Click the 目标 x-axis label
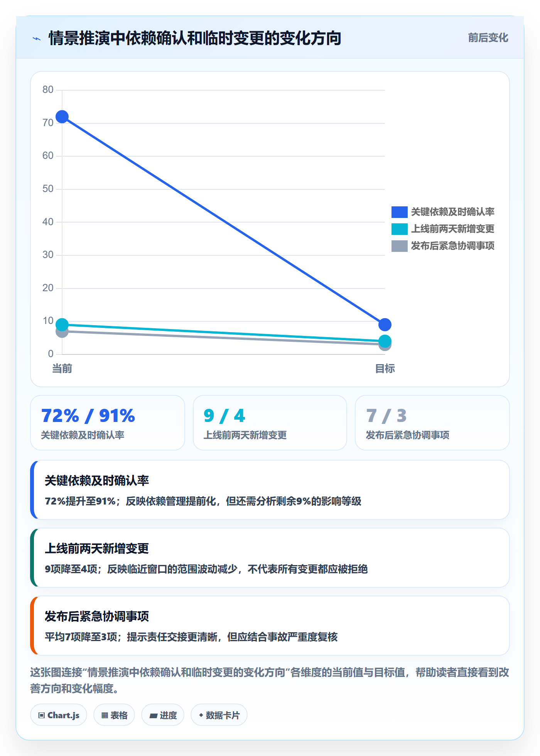Viewport: 540px width, 756px height. pyautogui.click(x=385, y=369)
